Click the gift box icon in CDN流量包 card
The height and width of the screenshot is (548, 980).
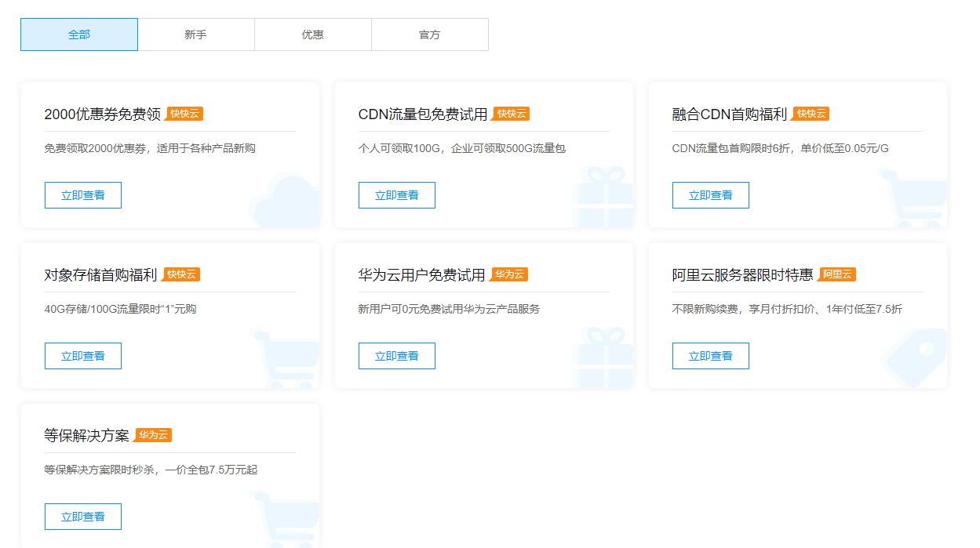[x=603, y=198]
